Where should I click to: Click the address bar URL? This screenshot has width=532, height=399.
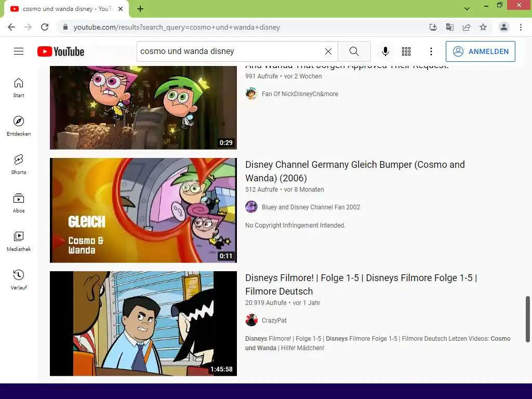point(177,27)
